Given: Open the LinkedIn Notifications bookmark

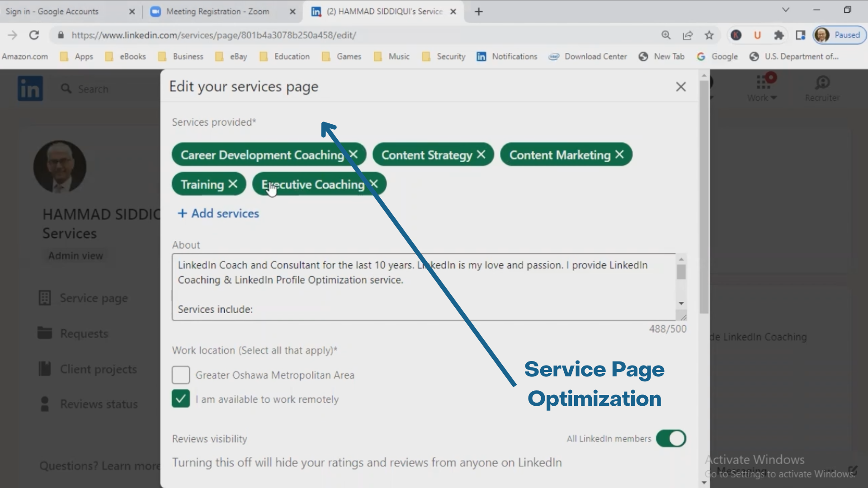Looking at the screenshot, I should tap(507, 56).
